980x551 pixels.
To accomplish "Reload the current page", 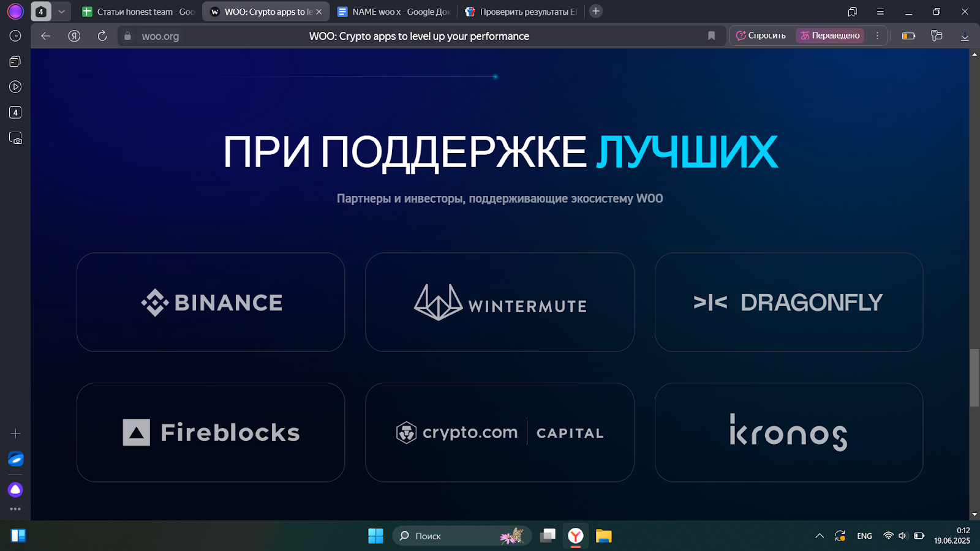I will pyautogui.click(x=102, y=36).
